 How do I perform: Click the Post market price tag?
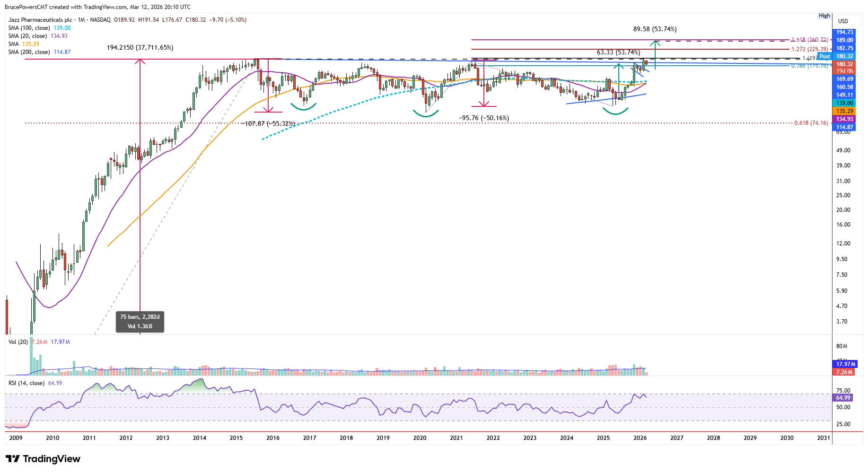(824, 56)
